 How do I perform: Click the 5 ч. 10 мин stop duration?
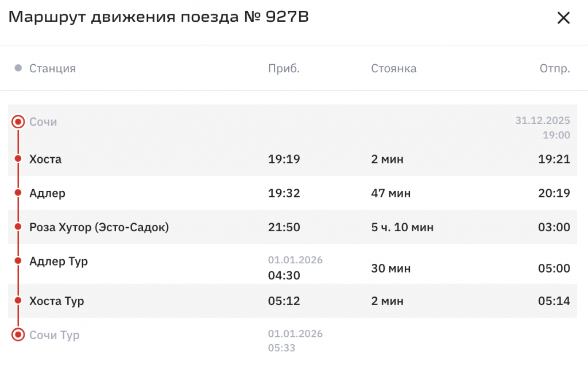click(x=403, y=227)
